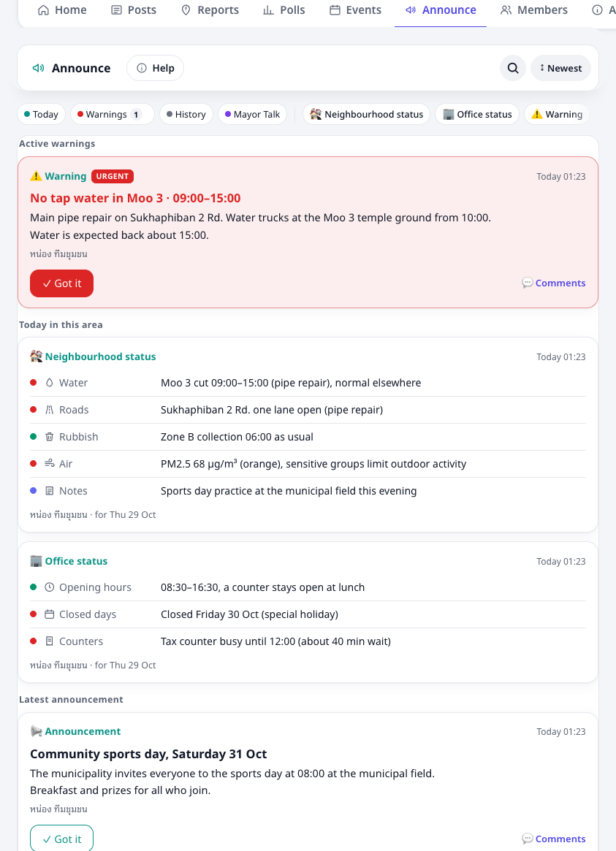The width and height of the screenshot is (616, 851).
Task: Select the Neighbourhood status category chip
Action: (366, 115)
